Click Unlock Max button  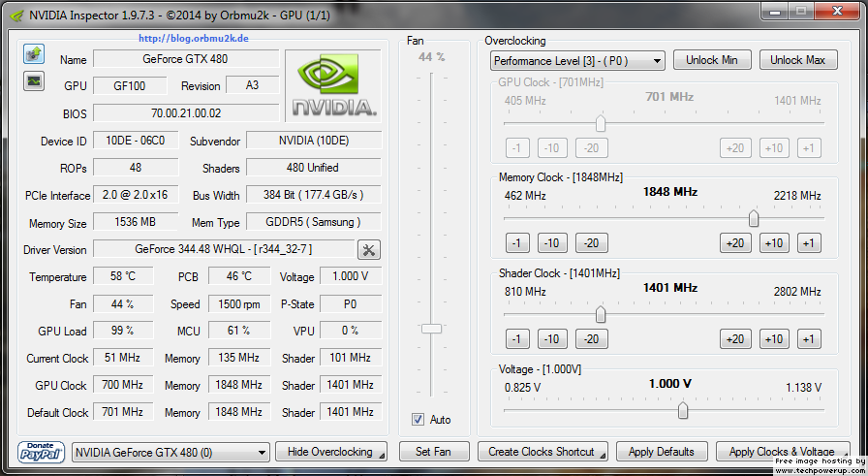[x=797, y=60]
